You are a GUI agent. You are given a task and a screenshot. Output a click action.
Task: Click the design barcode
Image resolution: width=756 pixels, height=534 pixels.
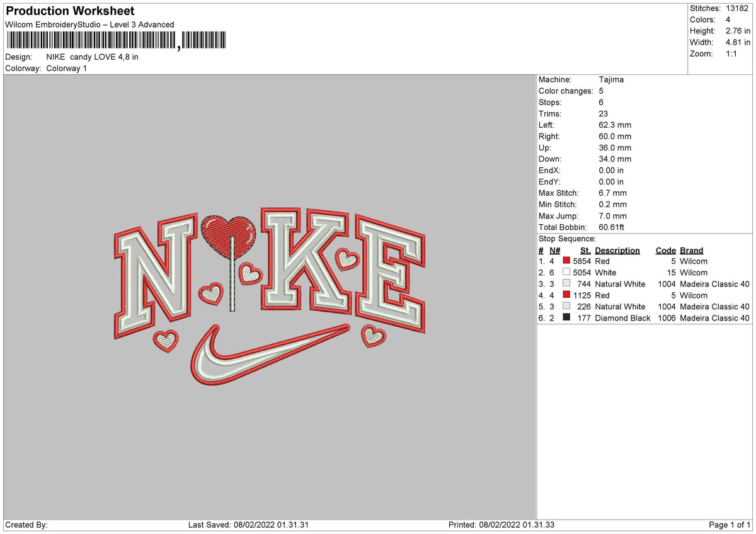pos(113,40)
